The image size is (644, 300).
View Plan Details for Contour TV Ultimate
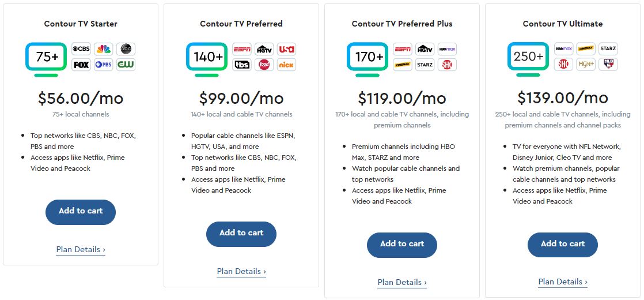[563, 282]
